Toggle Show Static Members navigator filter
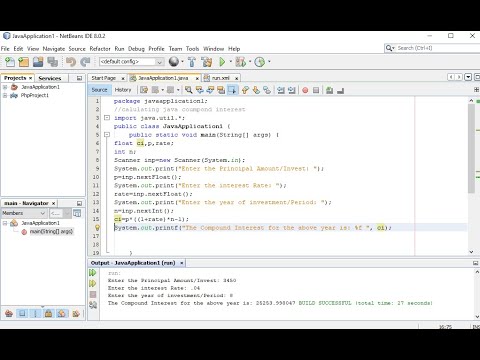 click(35, 313)
